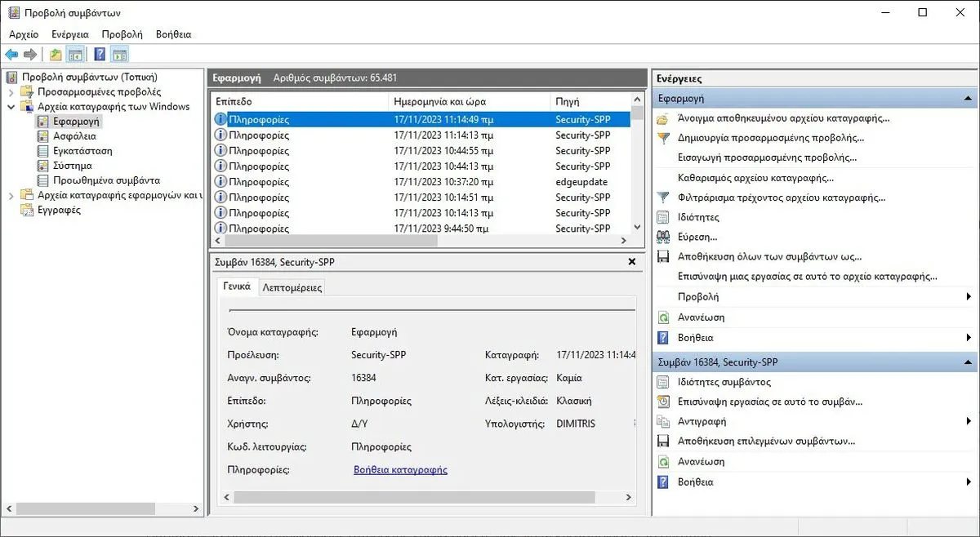
Task: Click the open saved log folder icon
Action: tap(663, 118)
